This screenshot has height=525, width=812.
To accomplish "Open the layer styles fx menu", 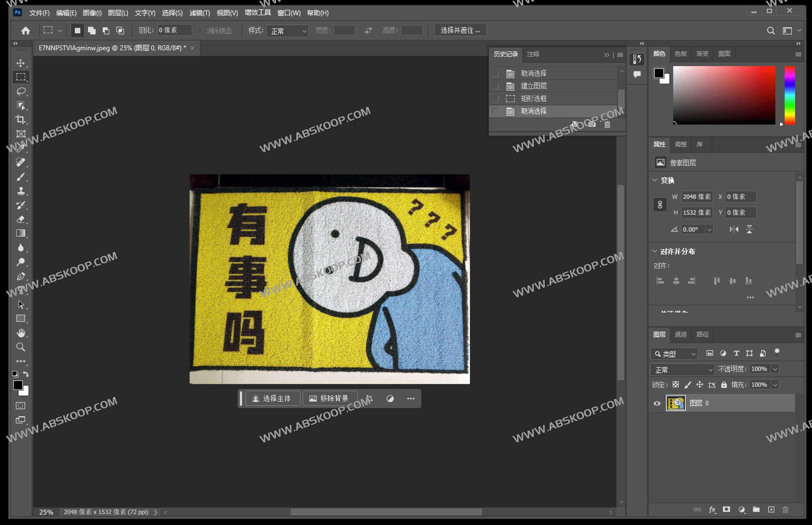I will click(x=712, y=510).
